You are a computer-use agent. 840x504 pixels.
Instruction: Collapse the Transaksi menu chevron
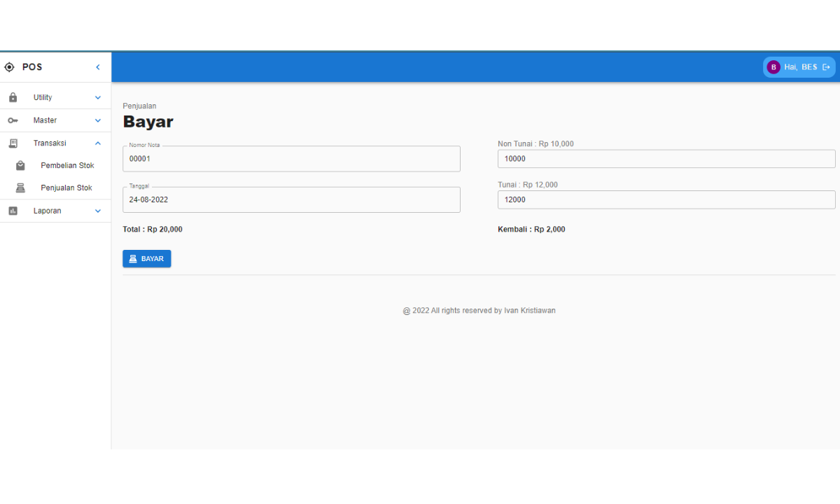pos(98,143)
